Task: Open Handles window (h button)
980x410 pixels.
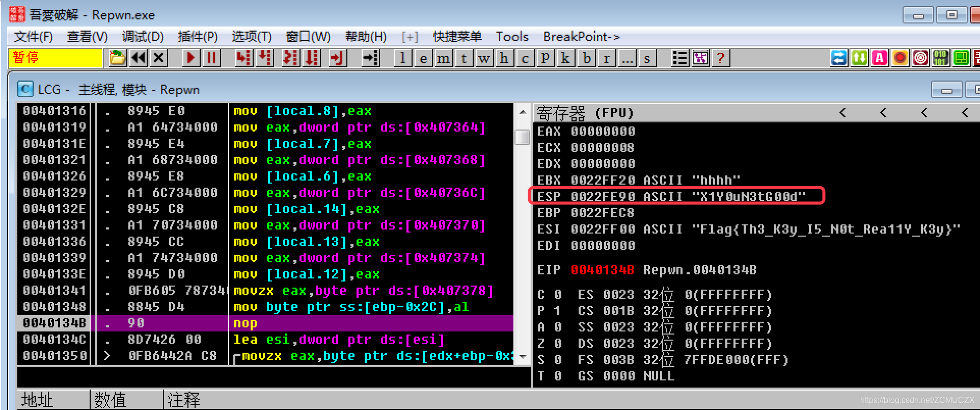Action: point(504,58)
